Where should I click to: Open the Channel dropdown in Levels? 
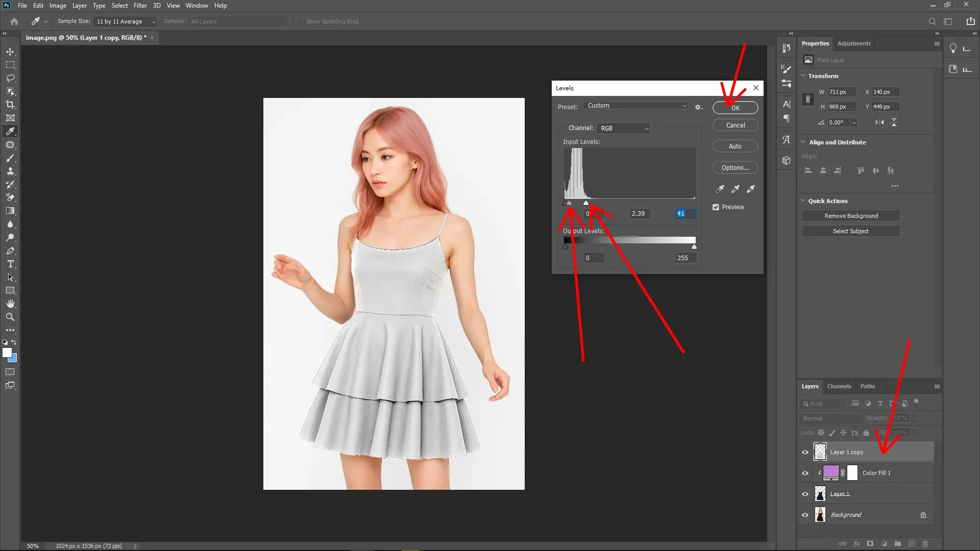pos(623,128)
